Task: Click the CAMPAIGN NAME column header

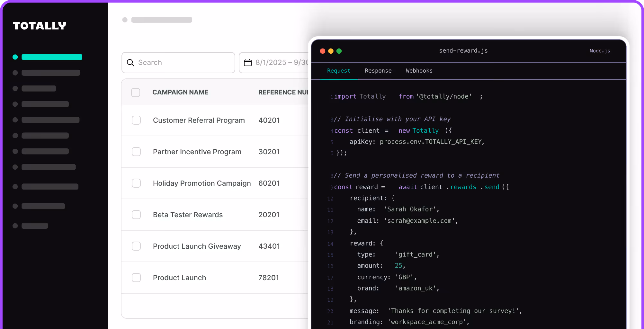Action: 180,92
